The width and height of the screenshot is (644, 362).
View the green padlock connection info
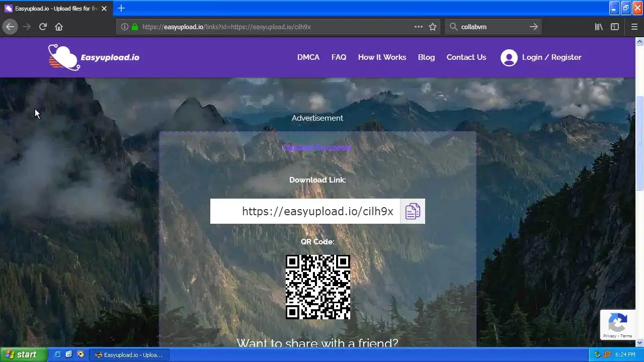(134, 27)
